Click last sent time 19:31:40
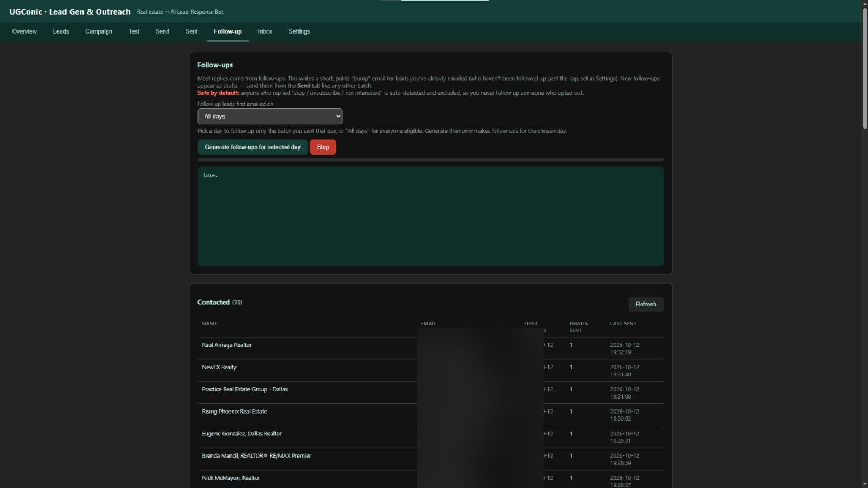The image size is (868, 488). click(x=621, y=375)
